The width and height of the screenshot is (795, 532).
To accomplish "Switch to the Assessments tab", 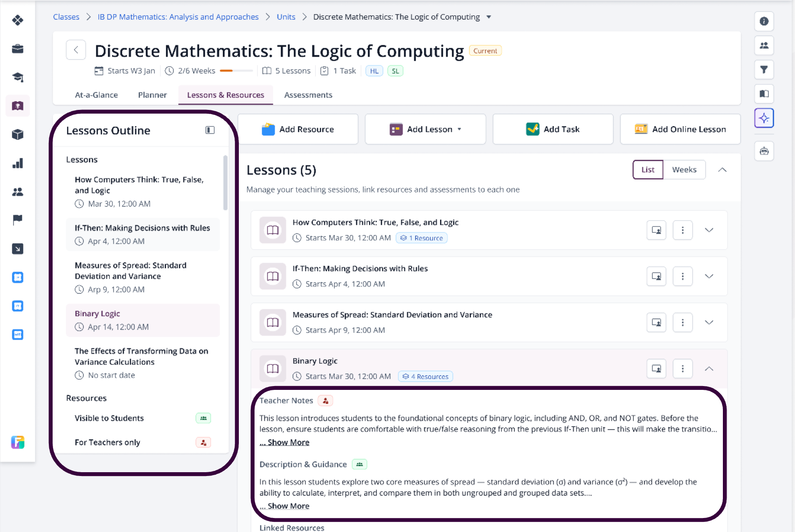I will [308, 95].
